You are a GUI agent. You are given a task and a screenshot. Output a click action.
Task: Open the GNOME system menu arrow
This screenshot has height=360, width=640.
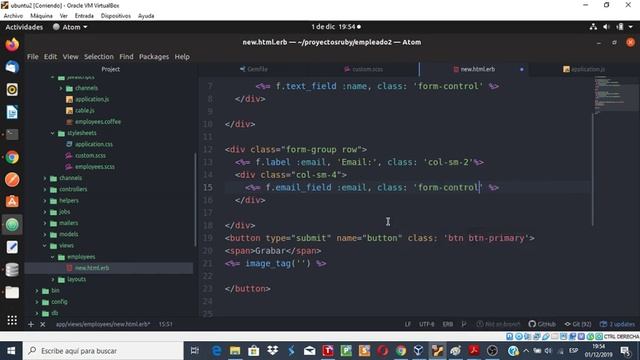pos(631,27)
